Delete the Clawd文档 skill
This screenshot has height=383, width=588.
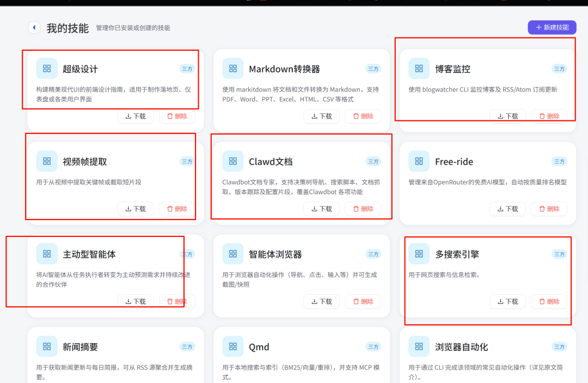363,209
